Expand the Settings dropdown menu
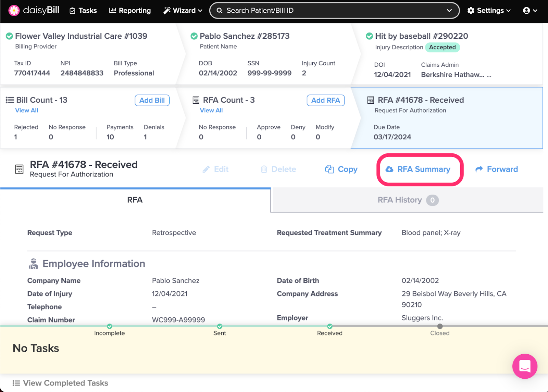Viewport: 548px width, 392px height. pos(489,11)
